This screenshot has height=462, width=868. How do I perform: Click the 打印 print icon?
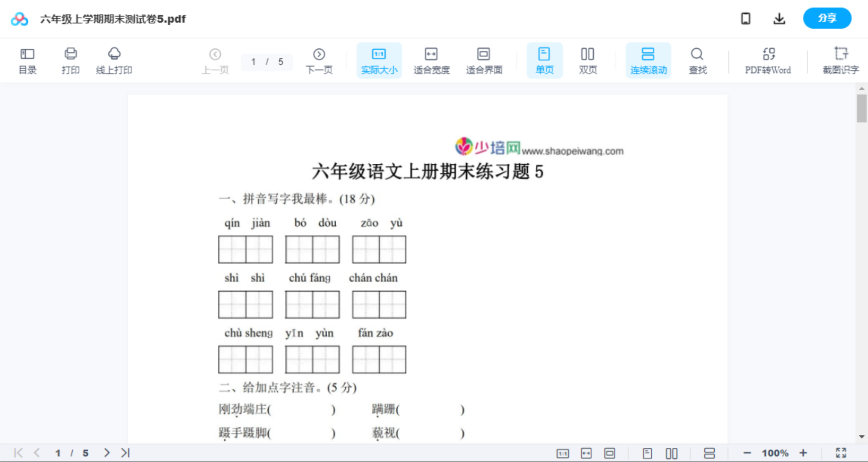[70, 60]
